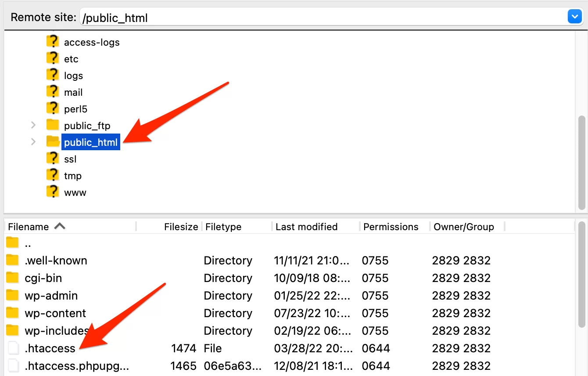Image resolution: width=588 pixels, height=376 pixels.
Task: Click the 11/11/21 last modified date
Action: pyautogui.click(x=312, y=260)
